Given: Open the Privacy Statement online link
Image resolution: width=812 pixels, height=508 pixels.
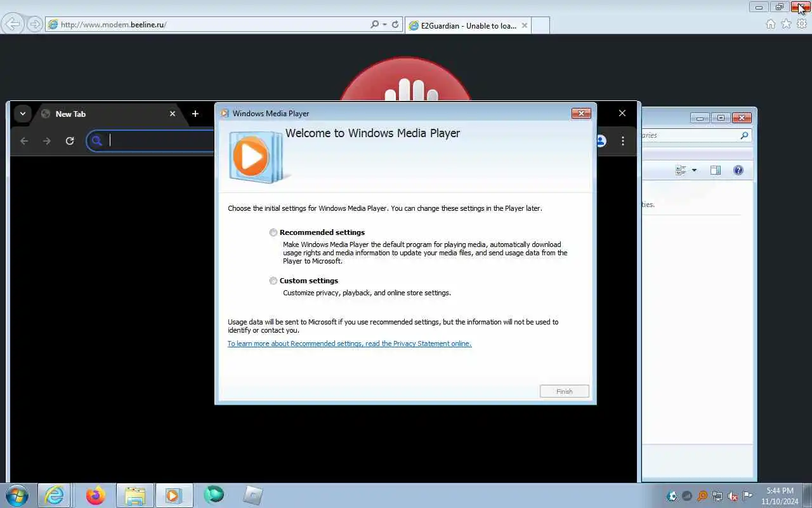Looking at the screenshot, I should point(350,344).
